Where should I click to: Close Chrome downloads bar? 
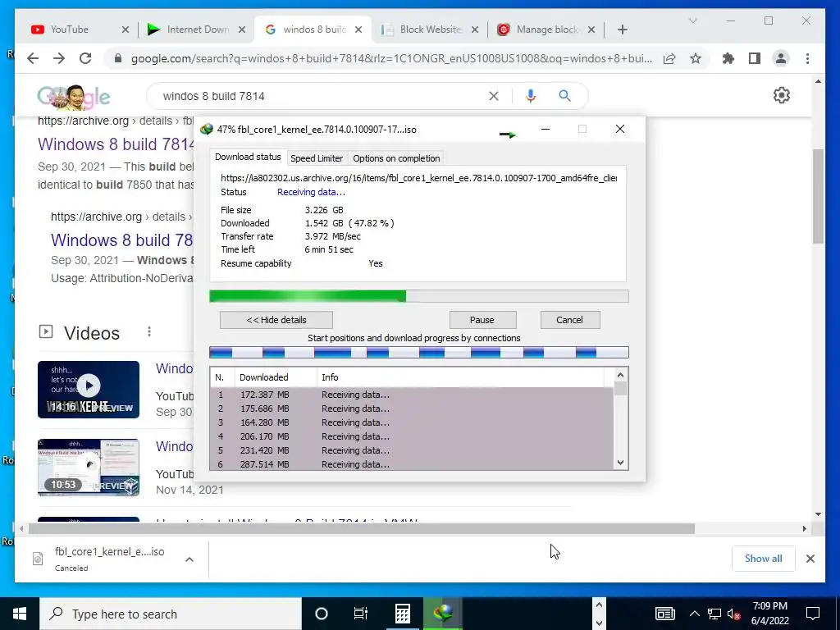[810, 559]
